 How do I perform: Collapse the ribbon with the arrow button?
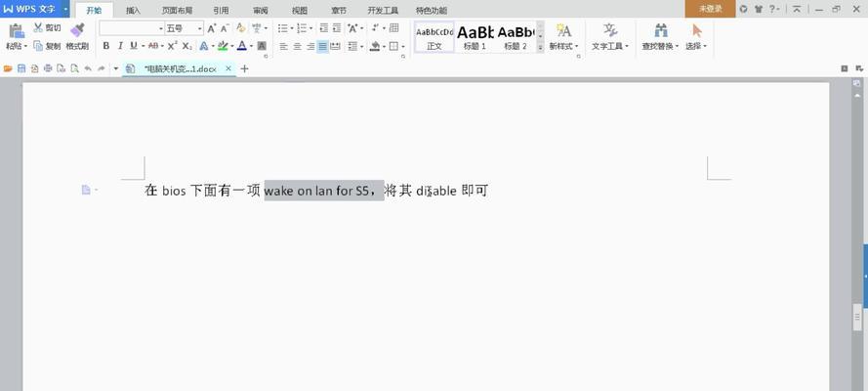797,9
